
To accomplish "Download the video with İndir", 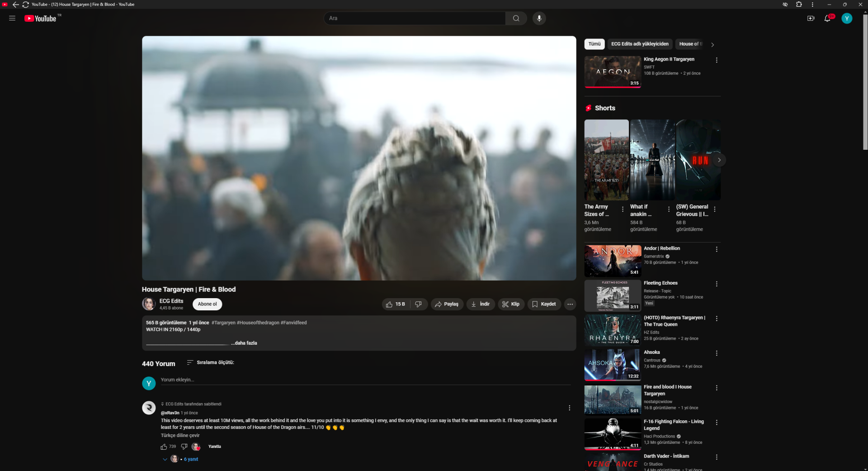I will 481,304.
